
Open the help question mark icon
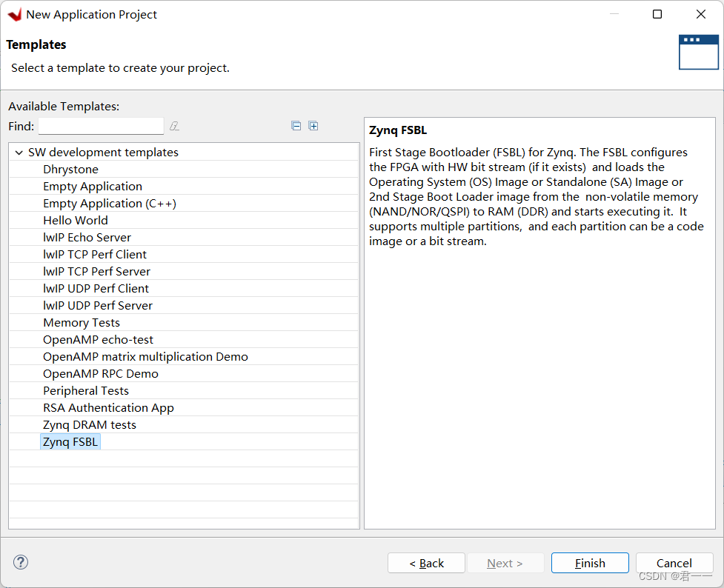point(21,562)
